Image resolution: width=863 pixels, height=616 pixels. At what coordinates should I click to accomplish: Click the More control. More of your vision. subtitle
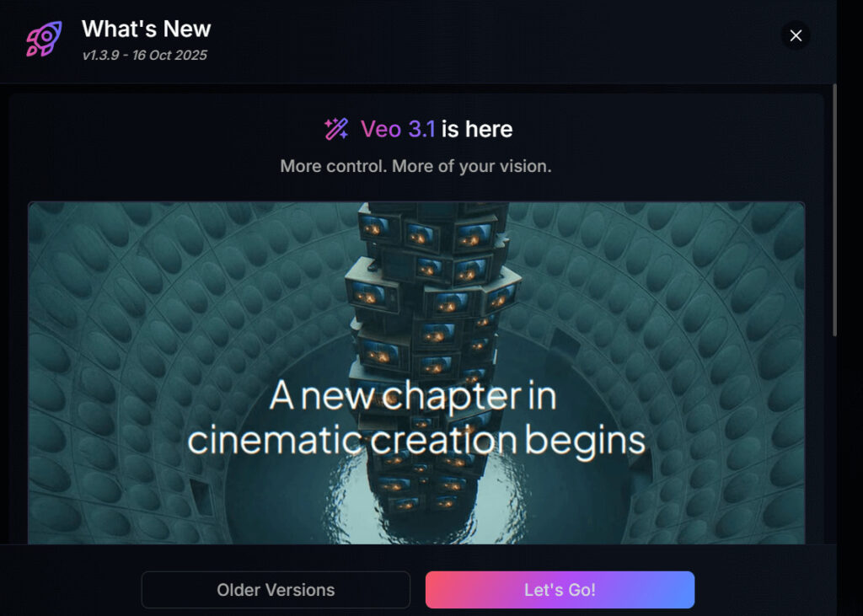pos(415,166)
